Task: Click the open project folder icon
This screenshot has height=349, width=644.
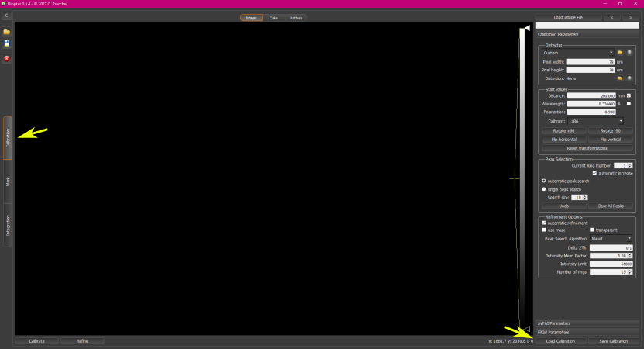Action: click(6, 32)
